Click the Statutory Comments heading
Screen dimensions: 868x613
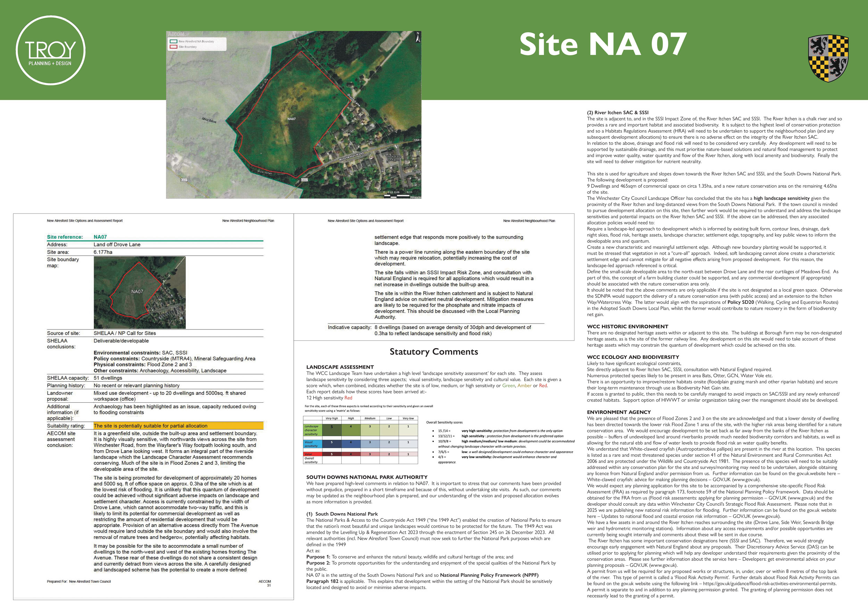point(434,352)
